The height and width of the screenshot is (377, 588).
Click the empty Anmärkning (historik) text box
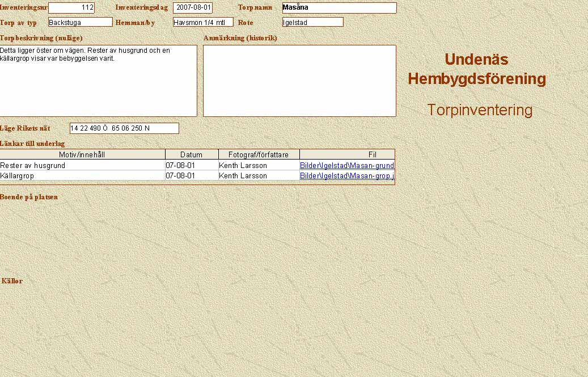coord(299,81)
